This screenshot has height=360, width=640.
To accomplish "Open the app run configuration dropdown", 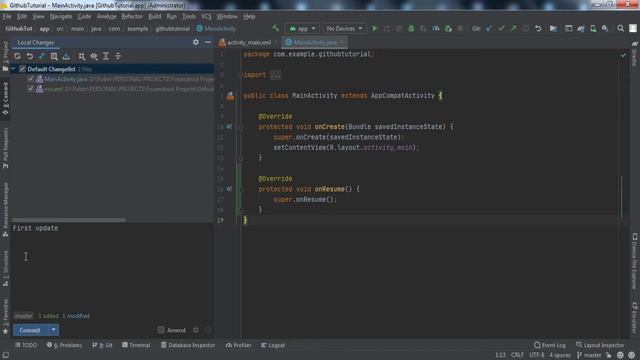I will point(302,29).
